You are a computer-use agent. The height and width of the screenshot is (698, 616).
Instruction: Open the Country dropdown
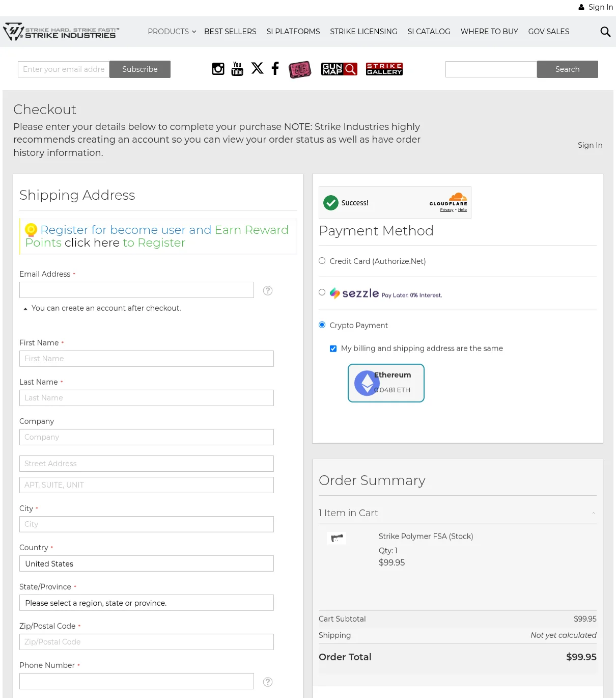147,563
